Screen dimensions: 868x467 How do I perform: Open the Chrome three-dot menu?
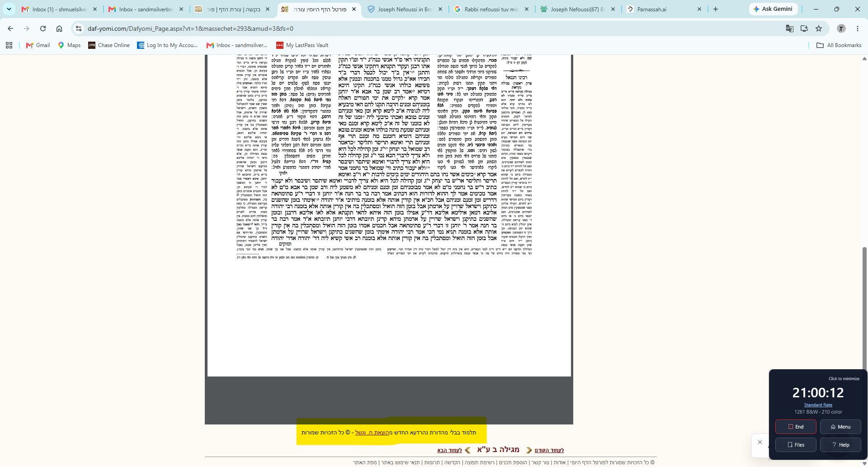(x=858, y=29)
